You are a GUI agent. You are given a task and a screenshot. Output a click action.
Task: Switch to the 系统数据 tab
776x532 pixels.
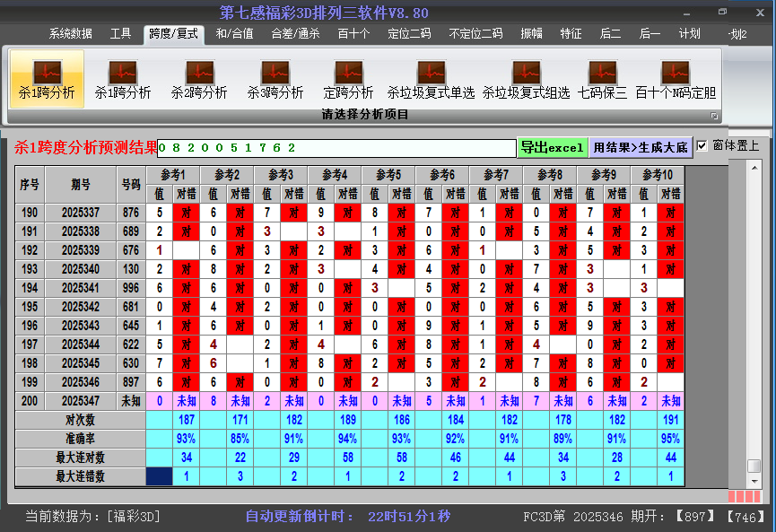pos(71,34)
